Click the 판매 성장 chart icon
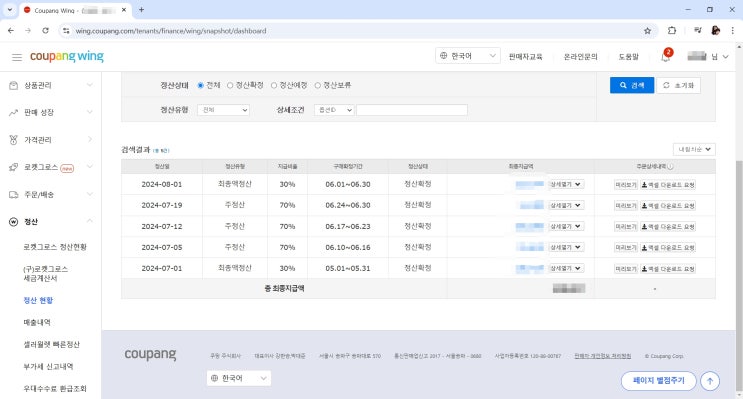743x399 pixels. point(14,112)
